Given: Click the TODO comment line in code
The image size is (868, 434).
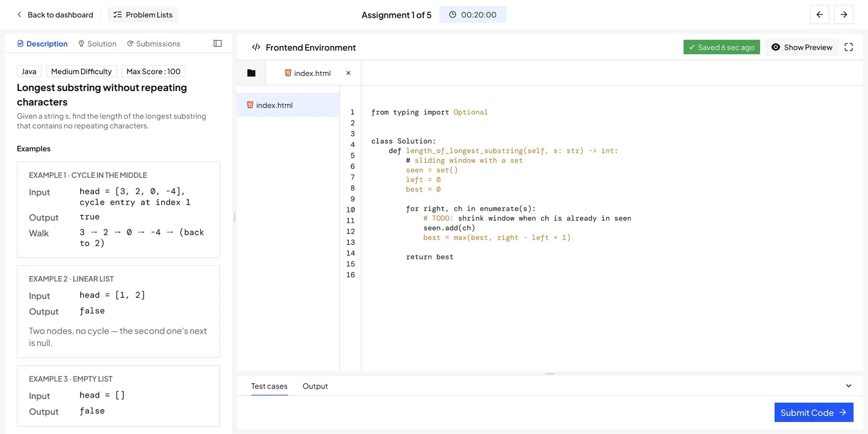Looking at the screenshot, I should pos(527,219).
